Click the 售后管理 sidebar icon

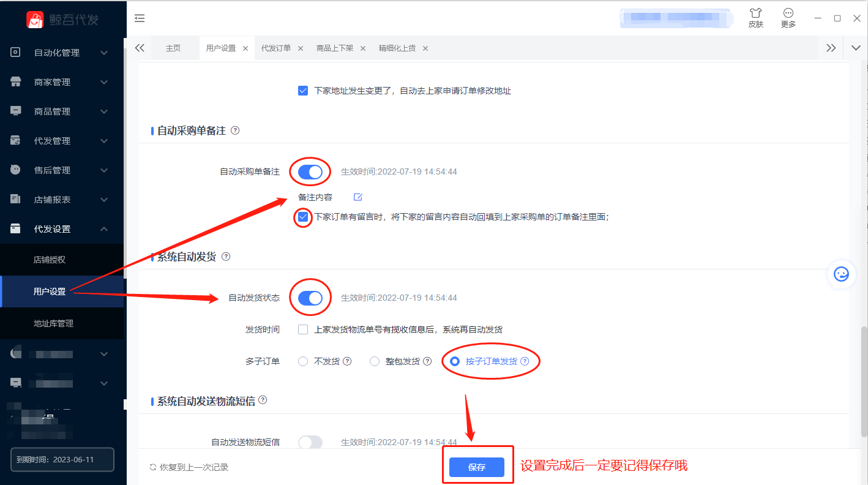[16, 170]
